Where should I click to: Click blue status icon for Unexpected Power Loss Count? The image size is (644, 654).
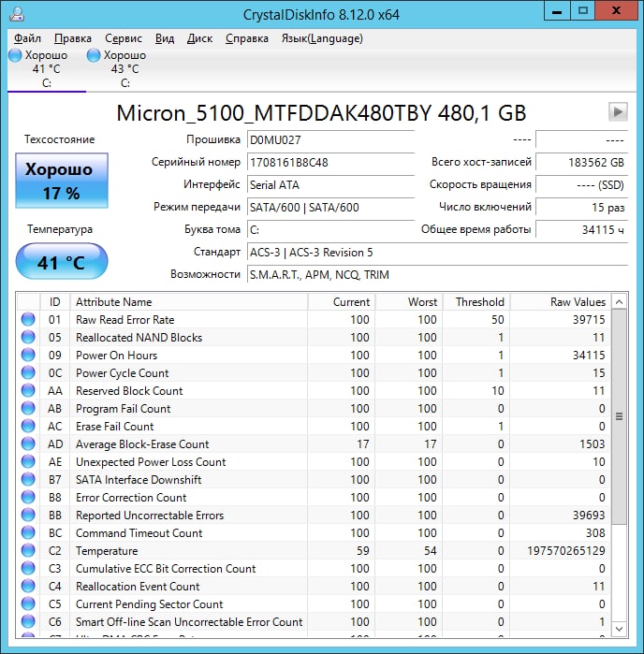(x=28, y=461)
